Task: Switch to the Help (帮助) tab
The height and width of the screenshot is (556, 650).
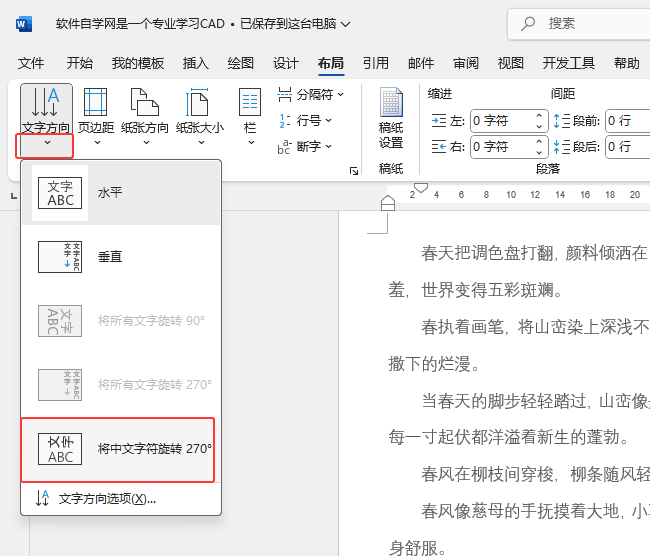Action: 627,63
